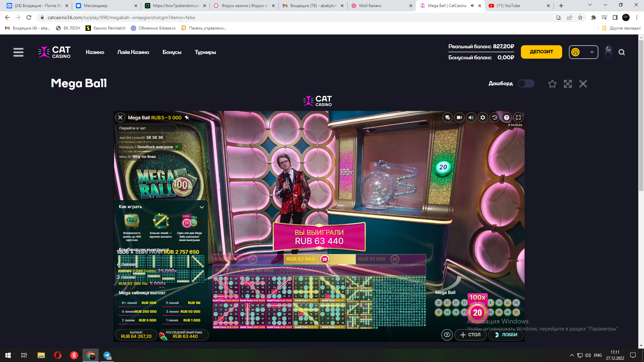Toggle the dark mode moon switch
The image size is (644, 362).
click(608, 52)
